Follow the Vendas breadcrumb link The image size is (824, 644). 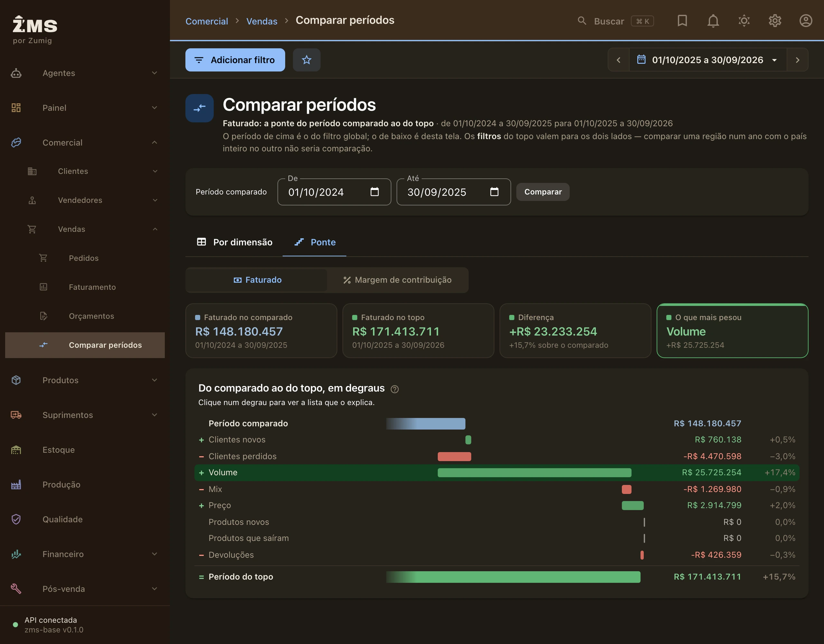(x=262, y=21)
